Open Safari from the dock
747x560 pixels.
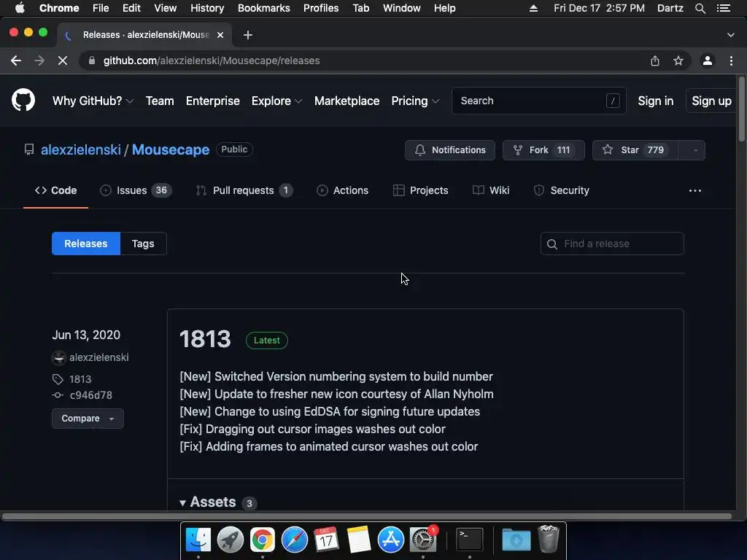pyautogui.click(x=295, y=540)
